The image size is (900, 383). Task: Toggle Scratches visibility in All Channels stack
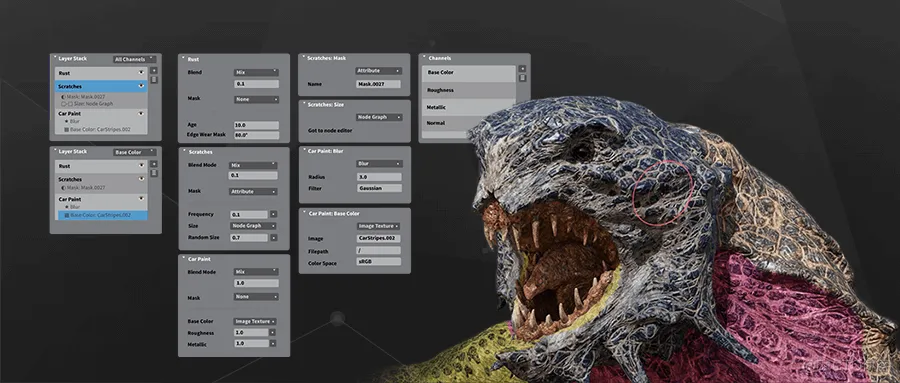pos(141,86)
